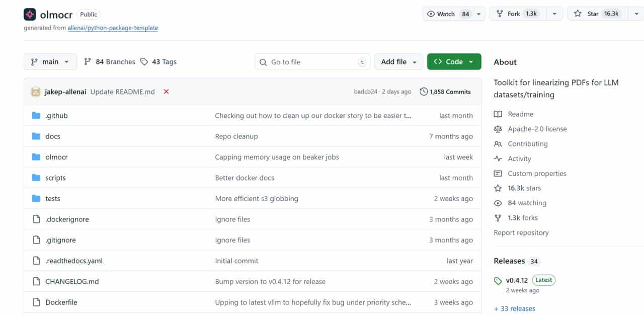Click the Go to file search field
This screenshot has width=644, height=315.
[312, 62]
